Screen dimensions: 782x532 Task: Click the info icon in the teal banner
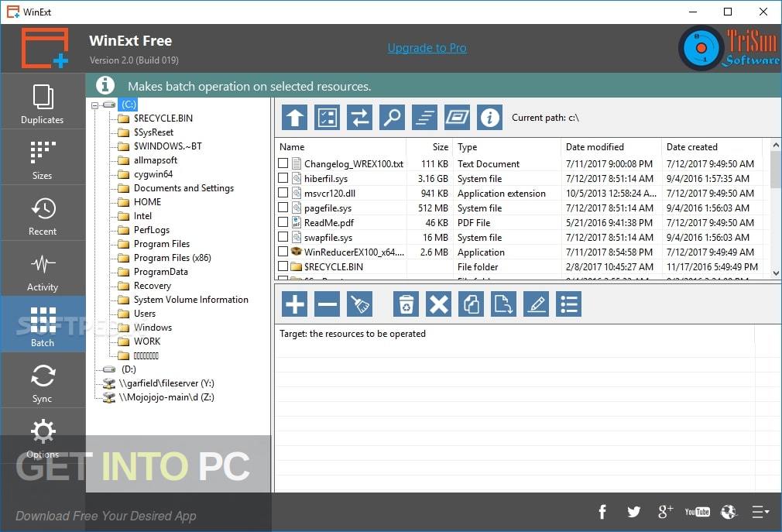105,85
